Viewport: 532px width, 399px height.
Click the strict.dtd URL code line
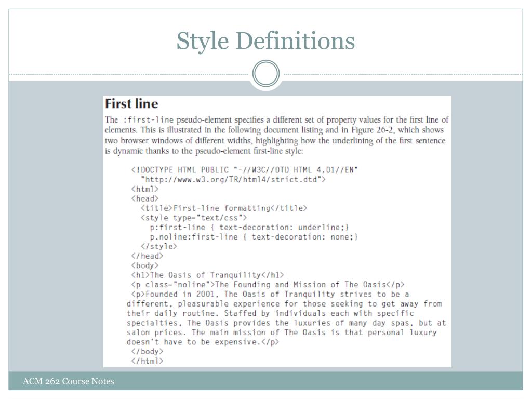[x=233, y=179]
